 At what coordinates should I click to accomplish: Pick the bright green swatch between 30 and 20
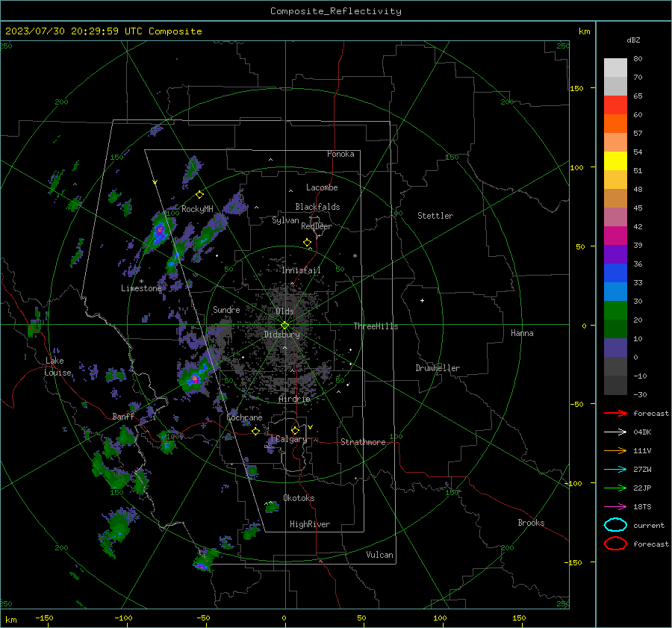coord(615,311)
